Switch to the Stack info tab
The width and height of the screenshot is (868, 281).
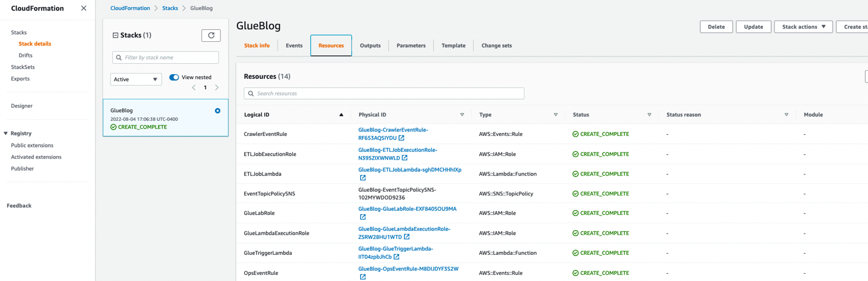pyautogui.click(x=257, y=46)
